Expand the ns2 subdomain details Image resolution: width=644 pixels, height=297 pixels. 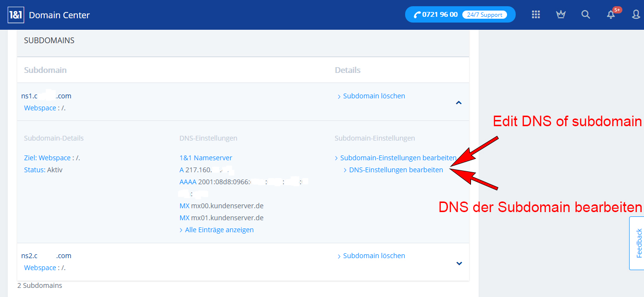tap(458, 263)
